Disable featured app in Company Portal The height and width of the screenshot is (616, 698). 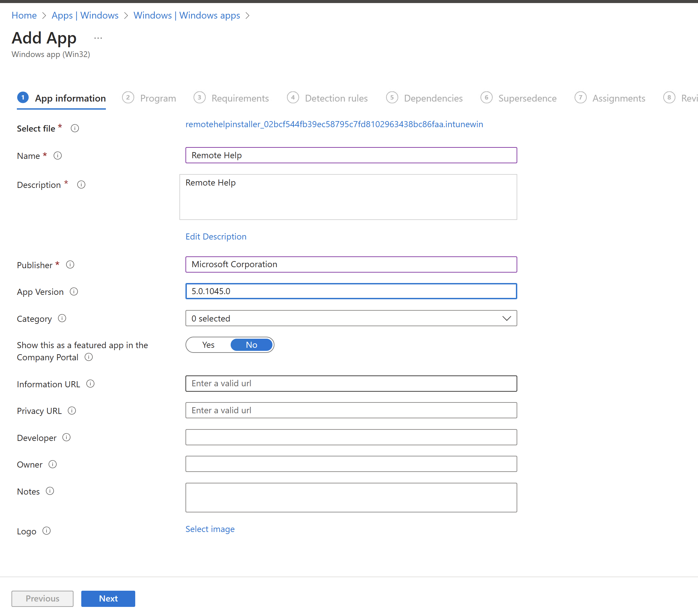pos(251,344)
